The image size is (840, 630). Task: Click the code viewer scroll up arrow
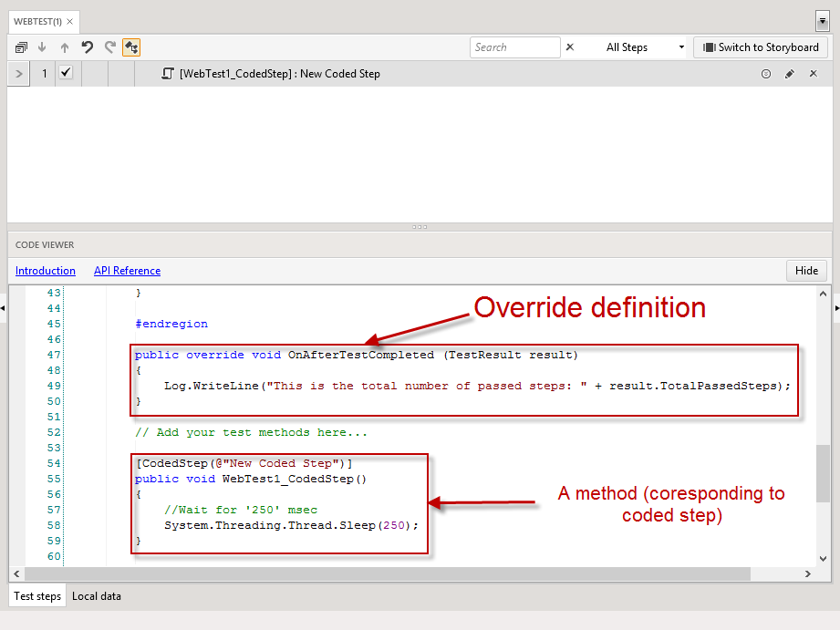point(824,294)
